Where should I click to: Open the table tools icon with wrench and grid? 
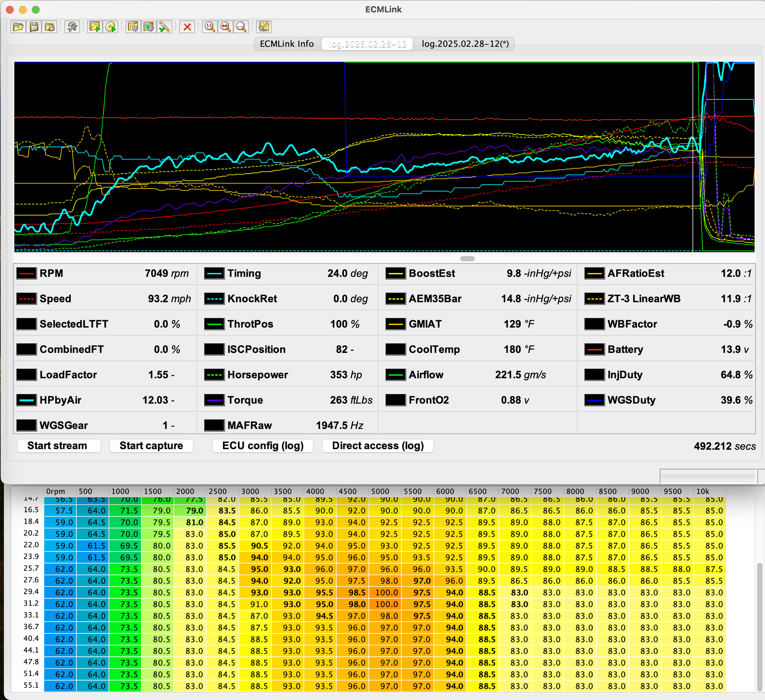click(264, 27)
